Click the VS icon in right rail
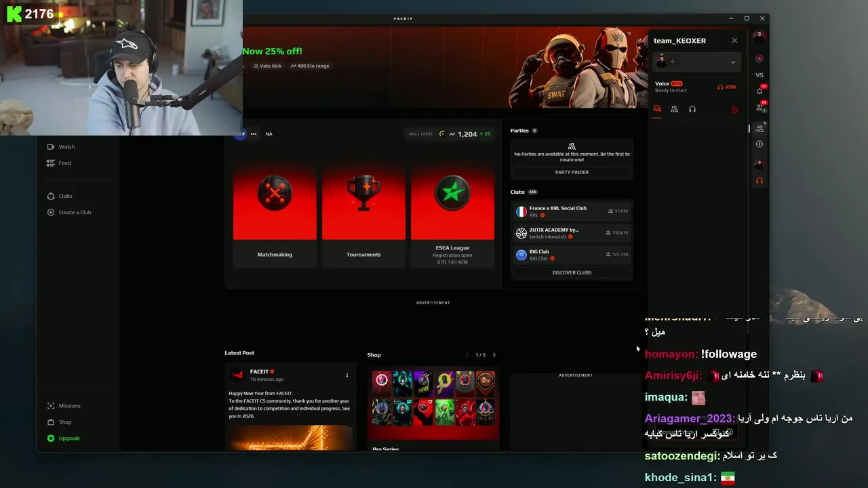 point(759,75)
